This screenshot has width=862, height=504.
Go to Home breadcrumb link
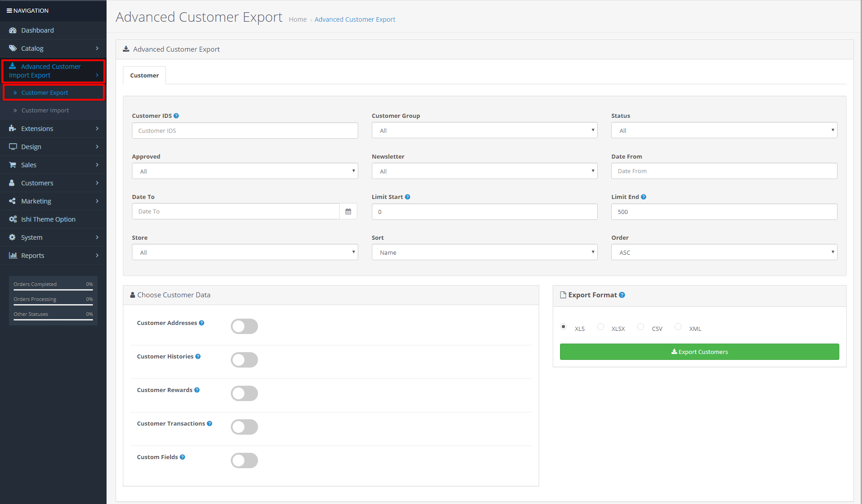click(x=297, y=19)
